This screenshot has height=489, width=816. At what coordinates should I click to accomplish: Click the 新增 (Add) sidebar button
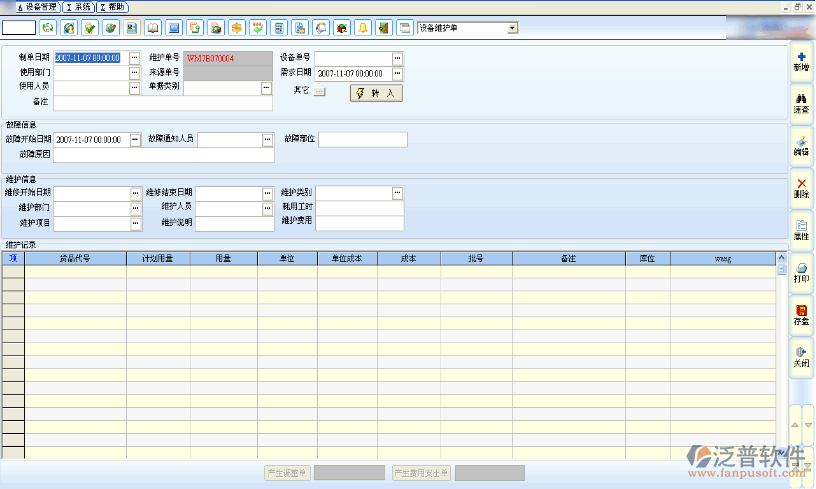click(x=801, y=60)
